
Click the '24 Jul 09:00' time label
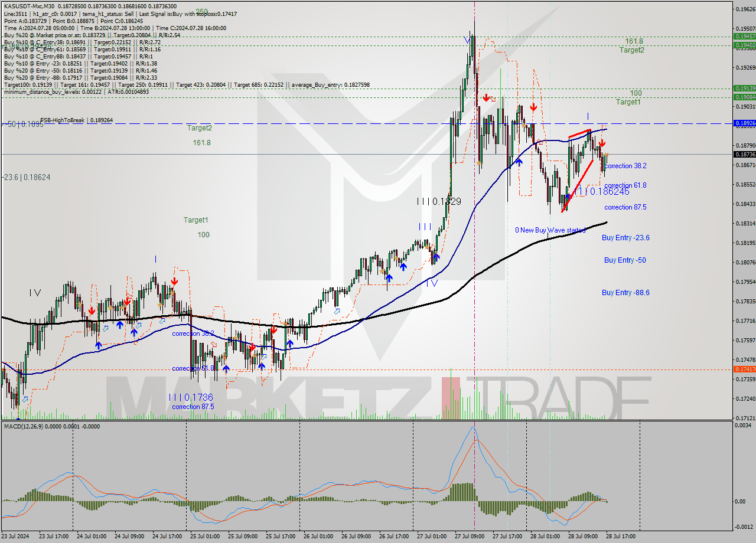[129, 537]
